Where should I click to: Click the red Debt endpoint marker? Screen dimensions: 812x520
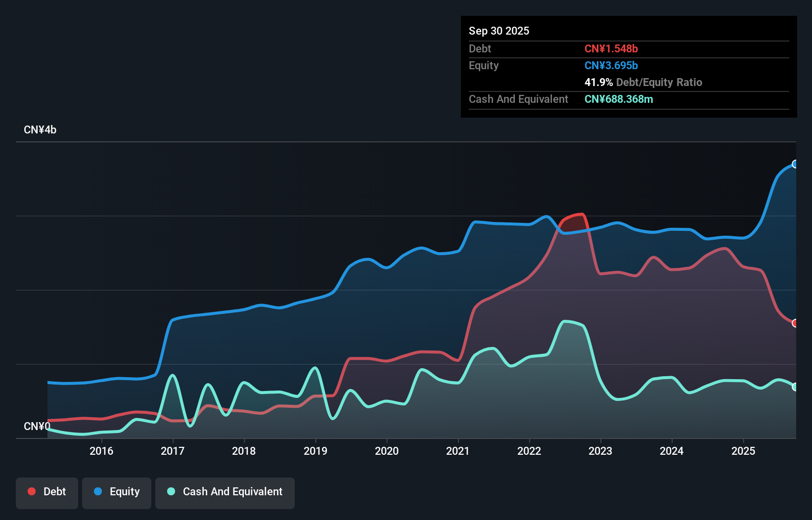pyautogui.click(x=795, y=323)
